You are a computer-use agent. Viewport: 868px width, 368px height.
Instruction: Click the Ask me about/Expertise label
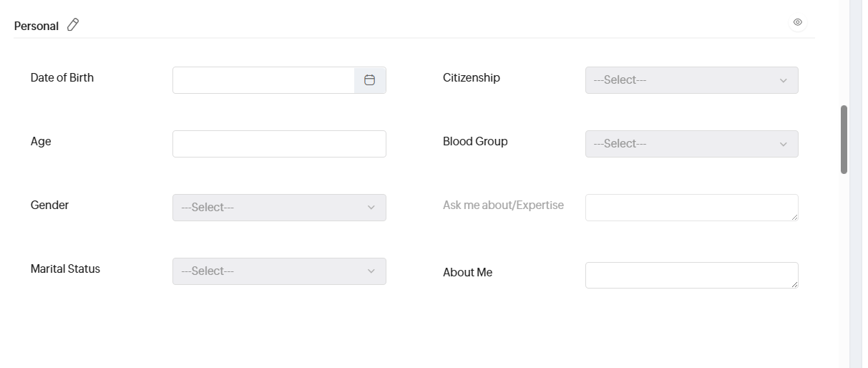tap(503, 205)
